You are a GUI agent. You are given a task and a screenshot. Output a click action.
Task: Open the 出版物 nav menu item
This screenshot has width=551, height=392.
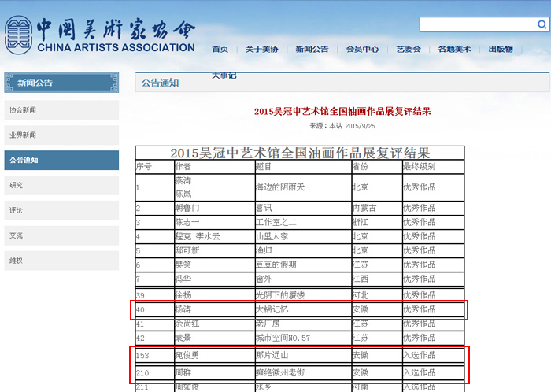point(501,49)
